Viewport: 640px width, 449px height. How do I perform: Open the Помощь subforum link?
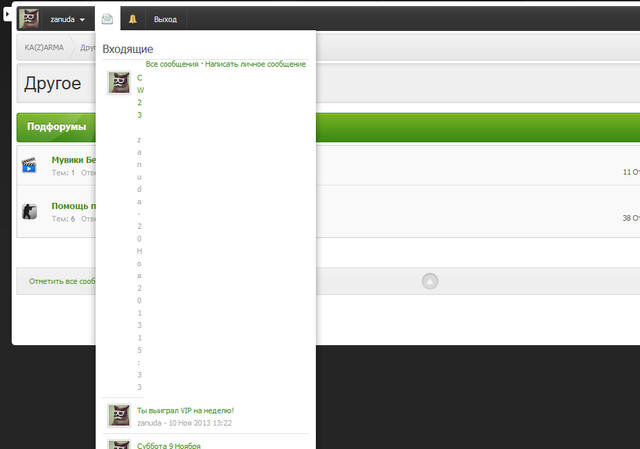pyautogui.click(x=73, y=206)
